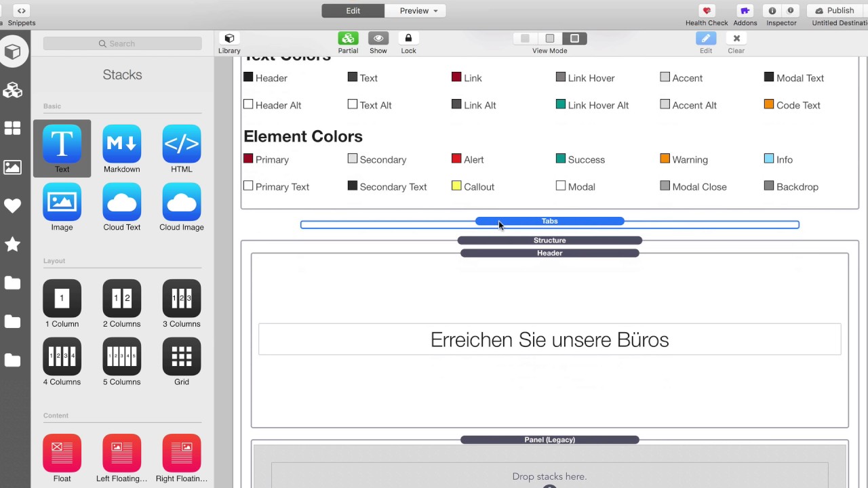Screen dimensions: 868x488
Task: Click the Success color swatch
Action: [561, 159]
